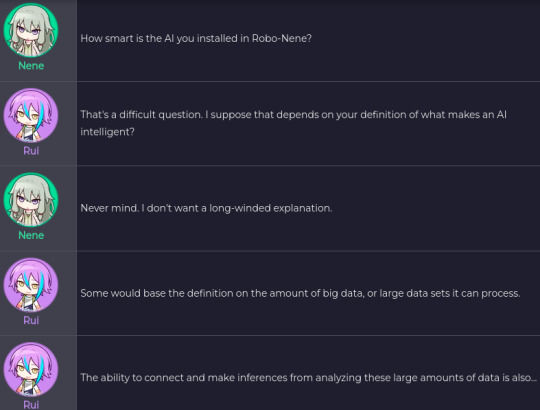Click Rui's avatar beside 'That's a difficult question'

point(31,115)
